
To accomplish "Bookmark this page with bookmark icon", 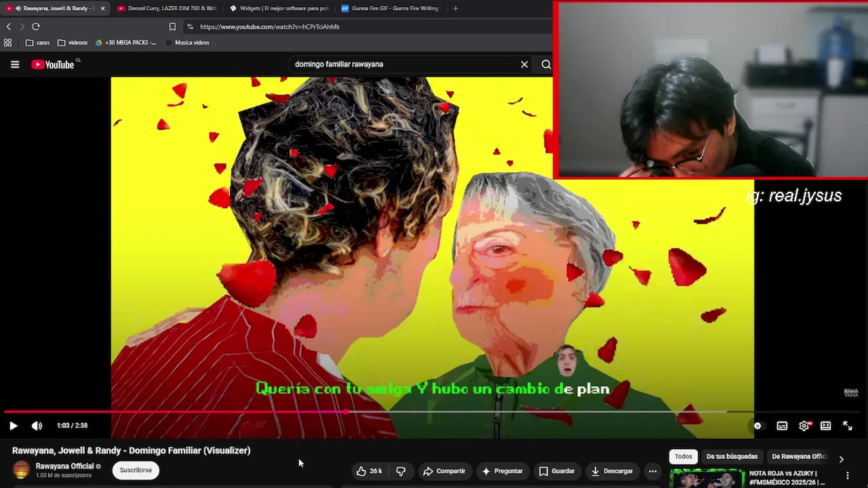I will click(x=172, y=26).
